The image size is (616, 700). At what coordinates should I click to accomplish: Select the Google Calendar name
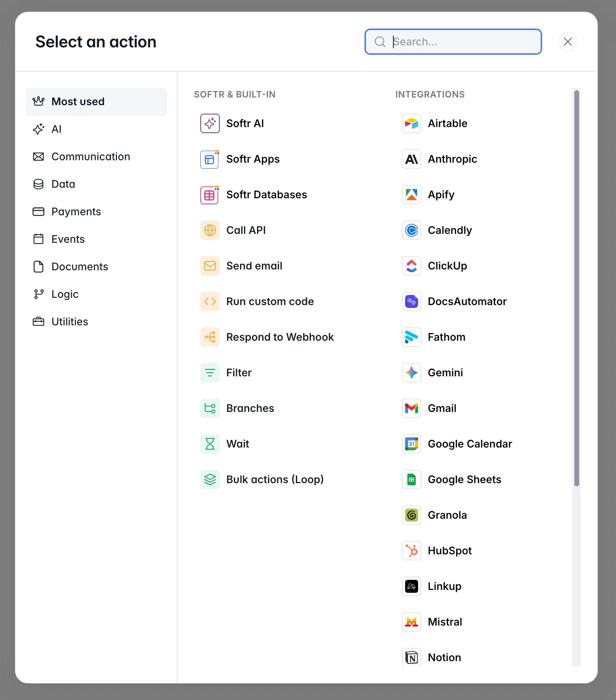click(470, 444)
